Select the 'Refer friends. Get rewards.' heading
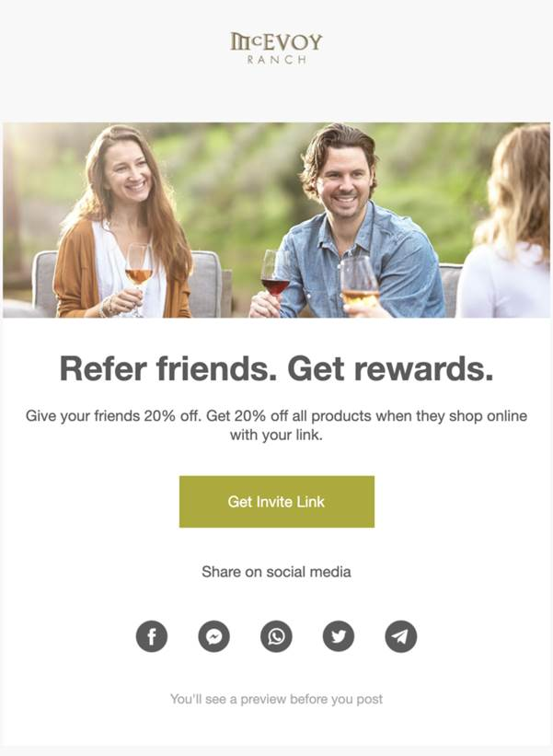This screenshot has width=553, height=756. [276, 369]
